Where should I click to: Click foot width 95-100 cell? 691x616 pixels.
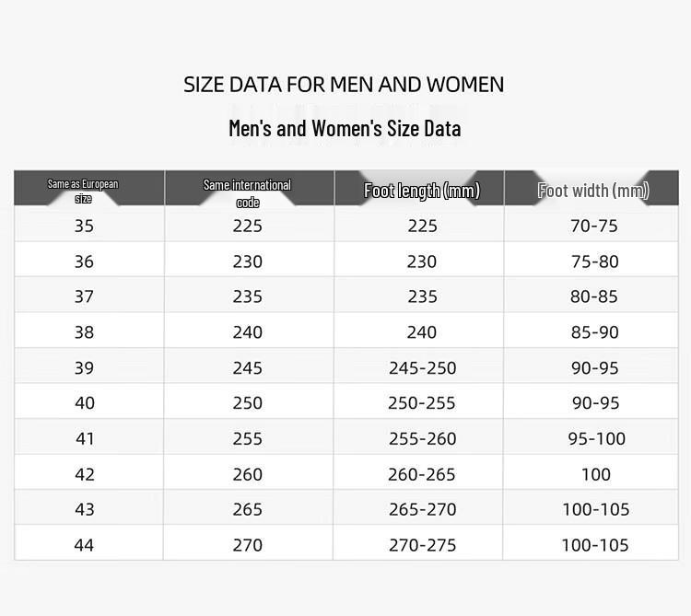pos(597,438)
